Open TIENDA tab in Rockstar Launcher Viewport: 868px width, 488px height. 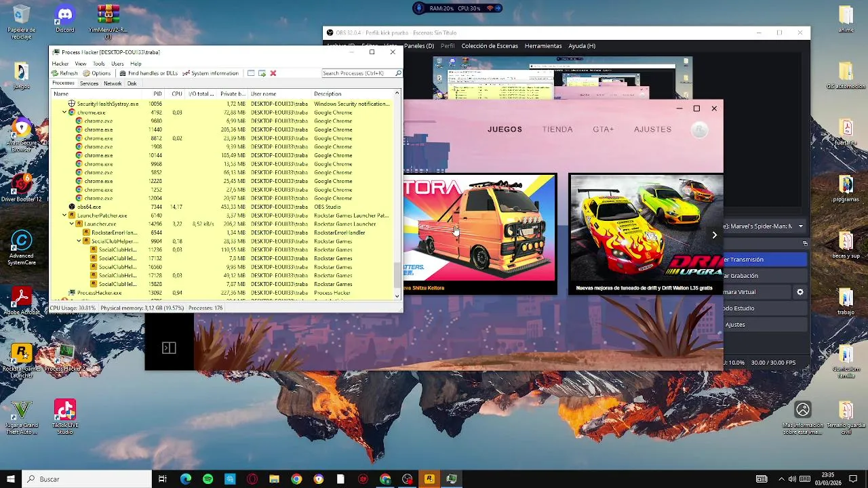pyautogui.click(x=557, y=129)
